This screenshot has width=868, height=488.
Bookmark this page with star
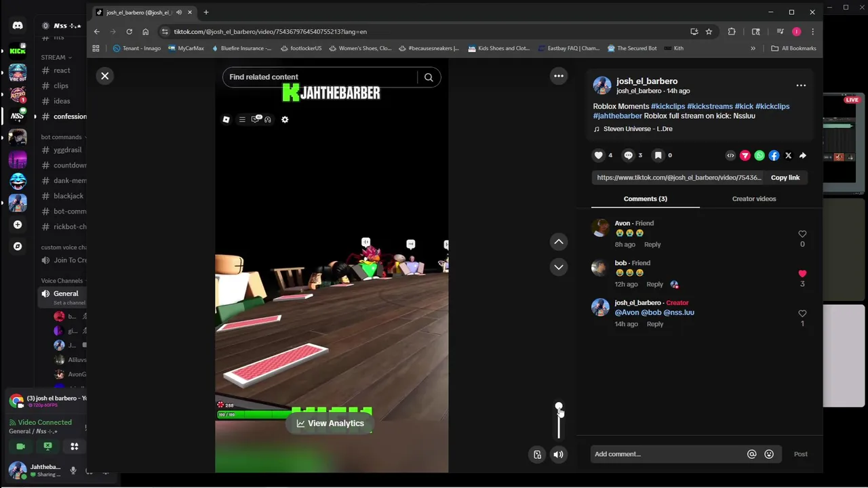pos(709,31)
